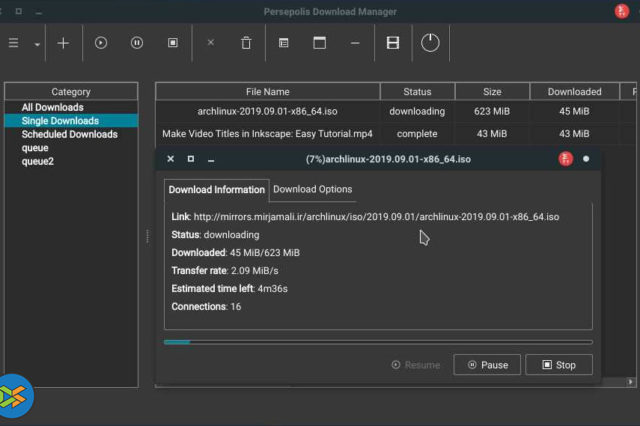Select queue2 in the category list
This screenshot has height=426, width=640.
pos(38,161)
